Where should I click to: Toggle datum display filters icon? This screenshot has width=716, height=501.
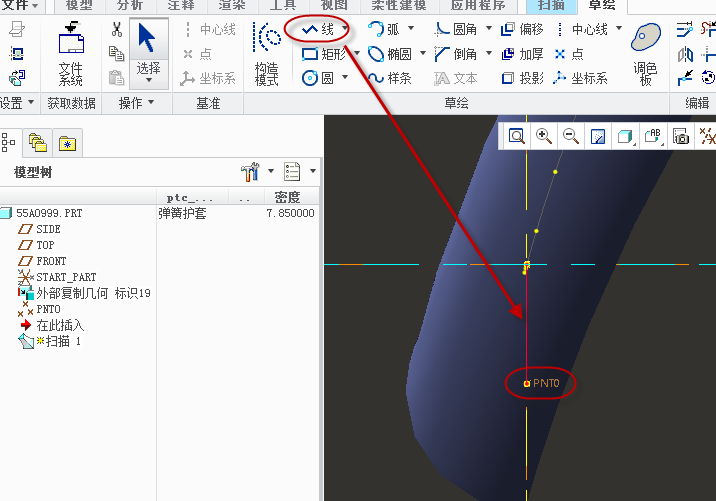[x=707, y=136]
